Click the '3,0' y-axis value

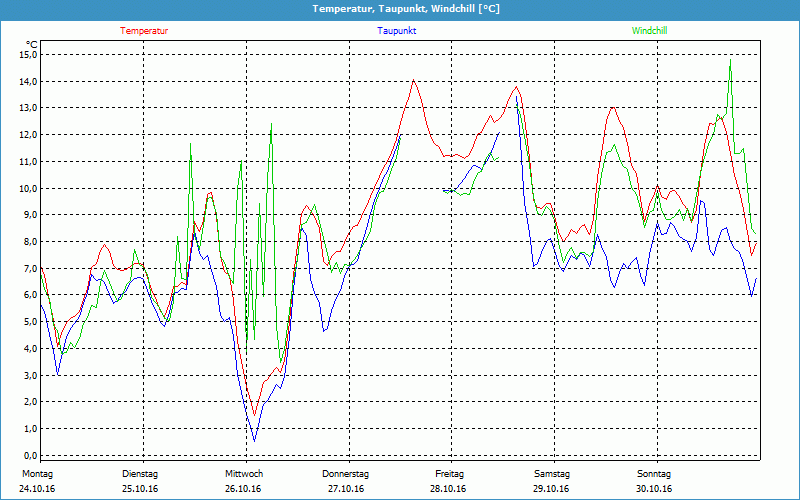click(30, 375)
